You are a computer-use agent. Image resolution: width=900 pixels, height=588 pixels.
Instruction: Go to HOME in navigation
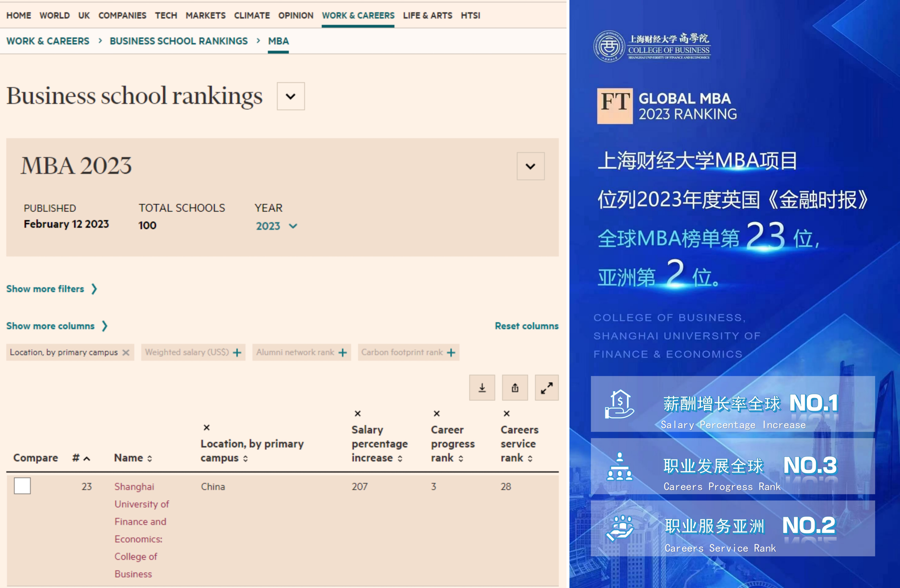[19, 15]
